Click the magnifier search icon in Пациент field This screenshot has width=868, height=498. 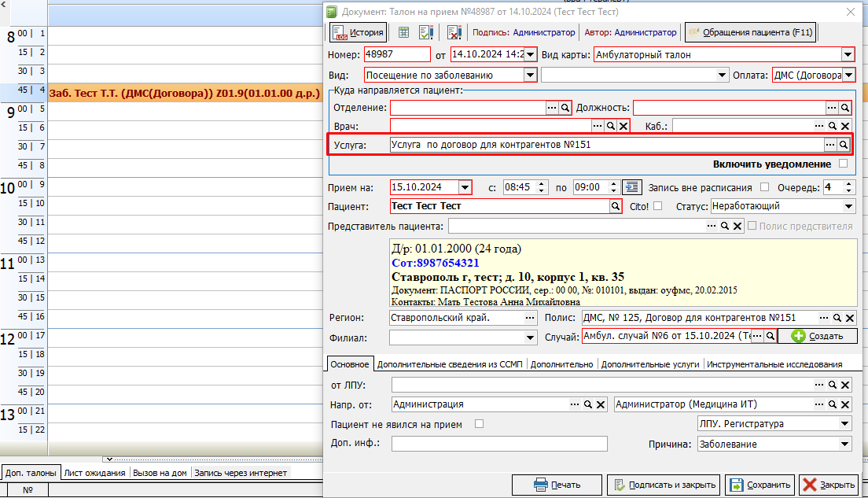(x=616, y=206)
